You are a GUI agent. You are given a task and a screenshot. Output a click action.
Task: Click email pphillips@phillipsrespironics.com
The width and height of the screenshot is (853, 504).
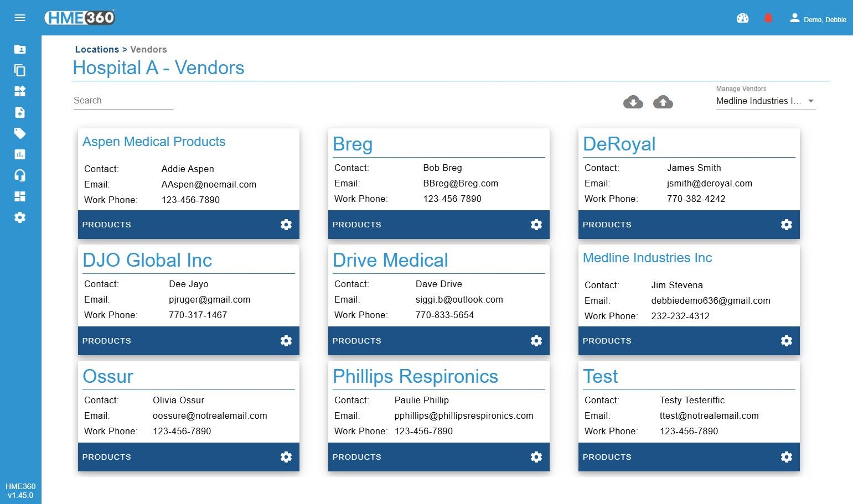point(464,415)
